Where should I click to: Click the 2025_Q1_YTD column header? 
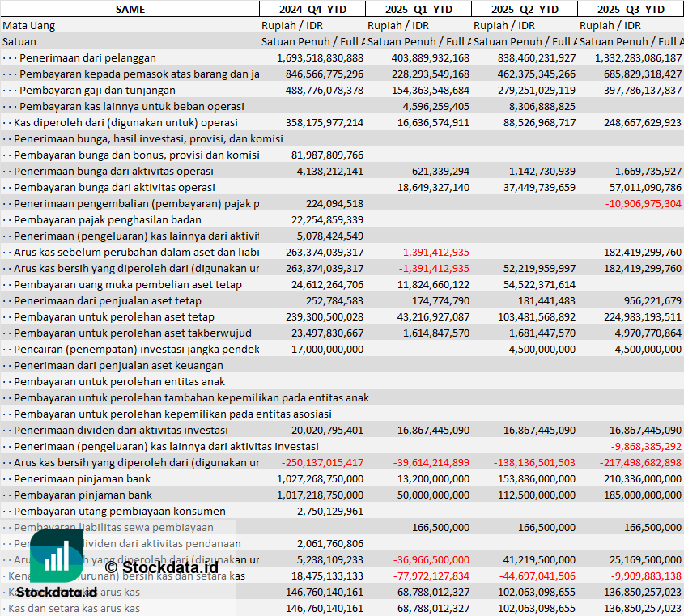pyautogui.click(x=418, y=9)
